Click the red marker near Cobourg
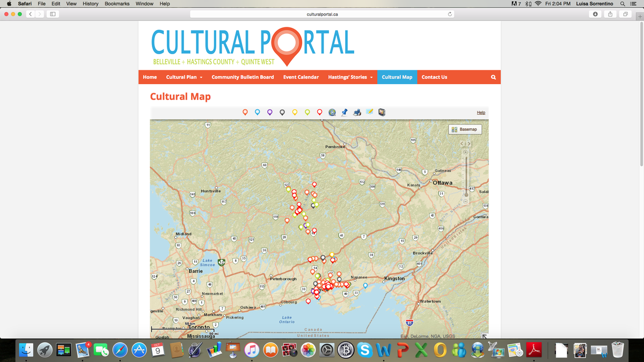The image size is (644, 362). click(308, 301)
